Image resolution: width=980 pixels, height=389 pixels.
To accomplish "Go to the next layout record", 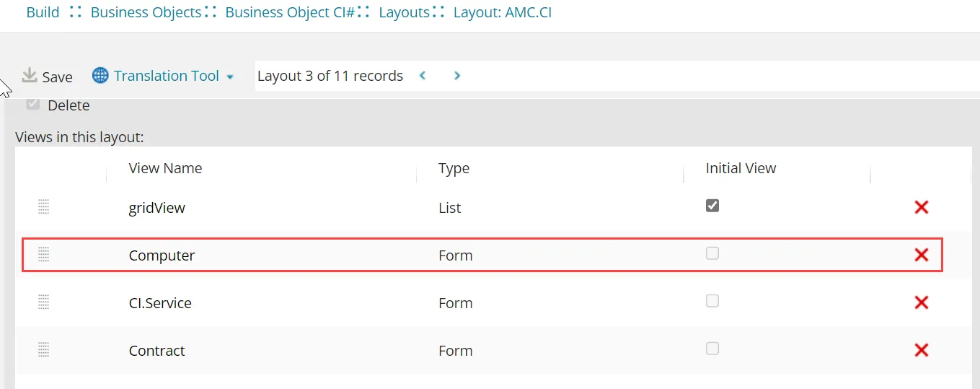I will pos(457,75).
